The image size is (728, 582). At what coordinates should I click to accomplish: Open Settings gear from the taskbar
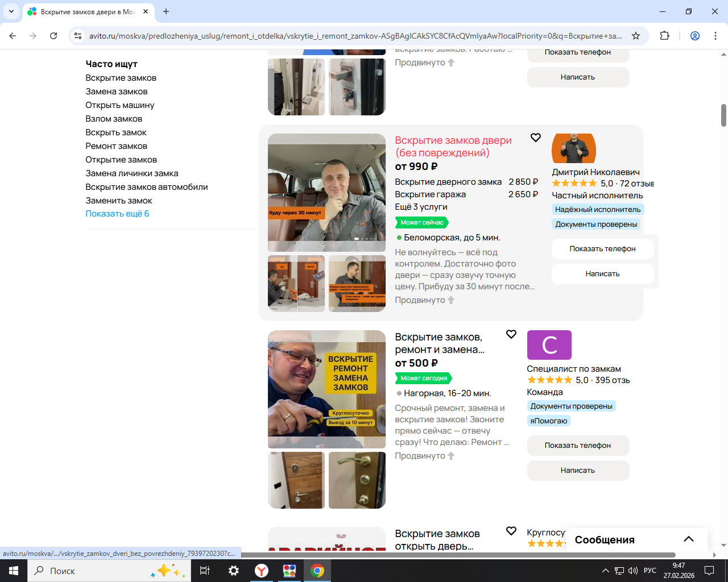234,571
